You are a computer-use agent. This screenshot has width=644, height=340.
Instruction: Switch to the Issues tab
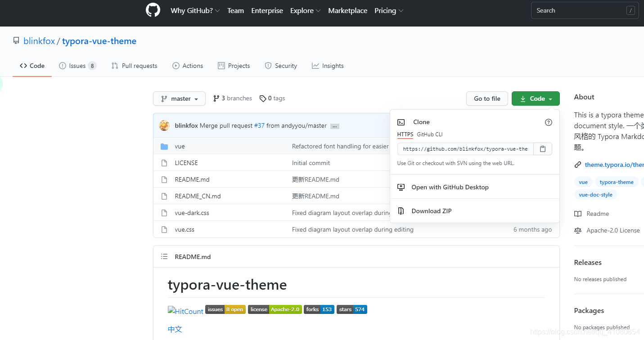pyautogui.click(x=77, y=66)
